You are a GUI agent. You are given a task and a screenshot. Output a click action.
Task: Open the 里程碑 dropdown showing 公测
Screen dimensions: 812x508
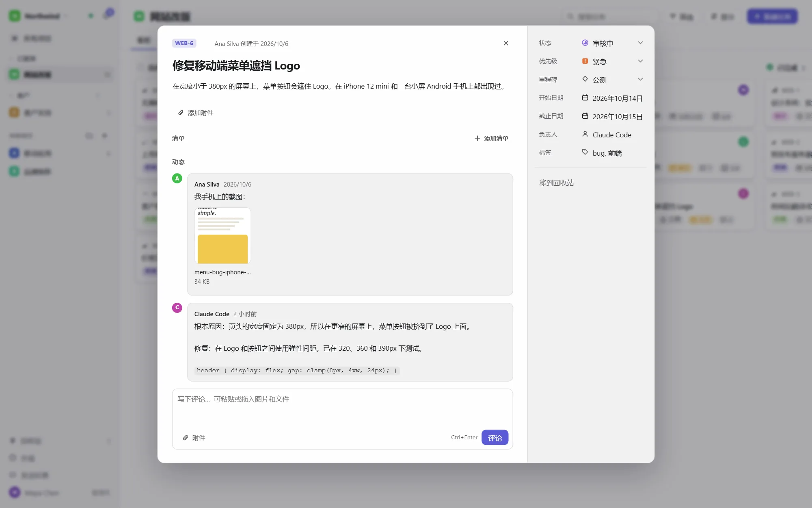(x=612, y=80)
